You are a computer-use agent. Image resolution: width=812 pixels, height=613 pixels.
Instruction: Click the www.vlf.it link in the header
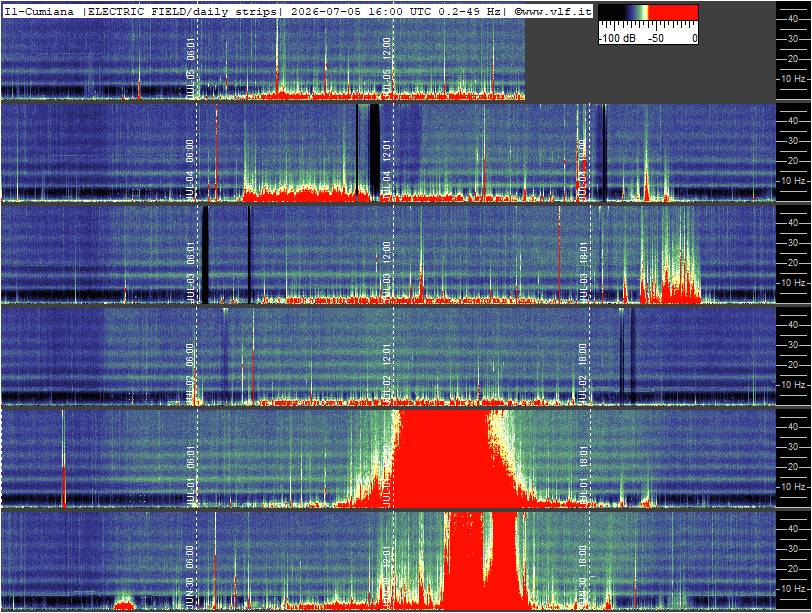(556, 11)
